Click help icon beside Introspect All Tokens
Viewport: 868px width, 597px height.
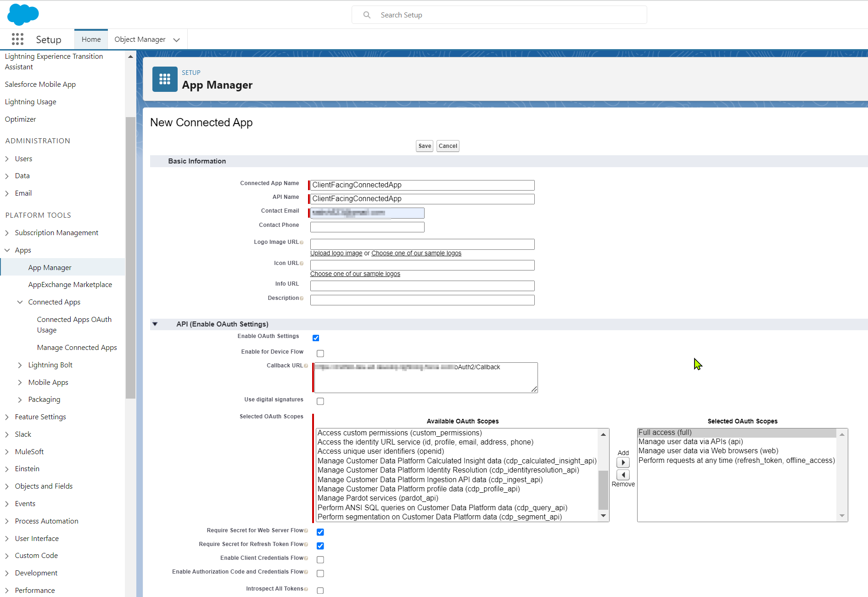[306, 589]
